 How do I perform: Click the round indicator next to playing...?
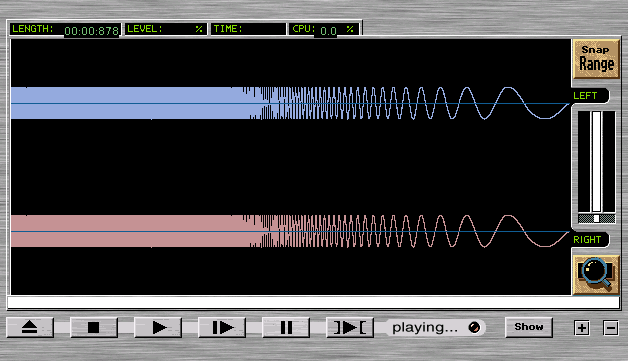click(474, 327)
